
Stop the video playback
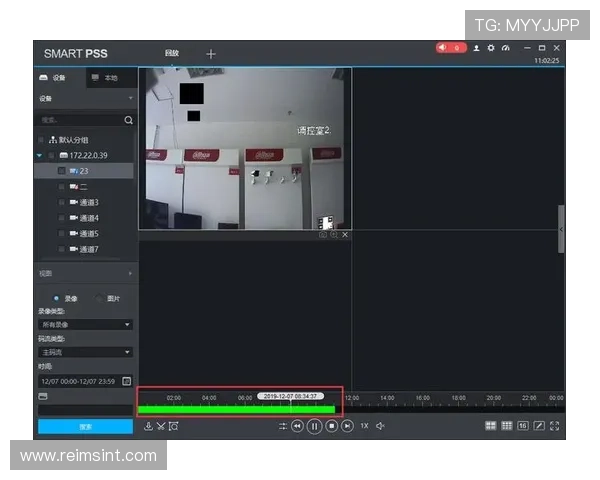(x=331, y=426)
